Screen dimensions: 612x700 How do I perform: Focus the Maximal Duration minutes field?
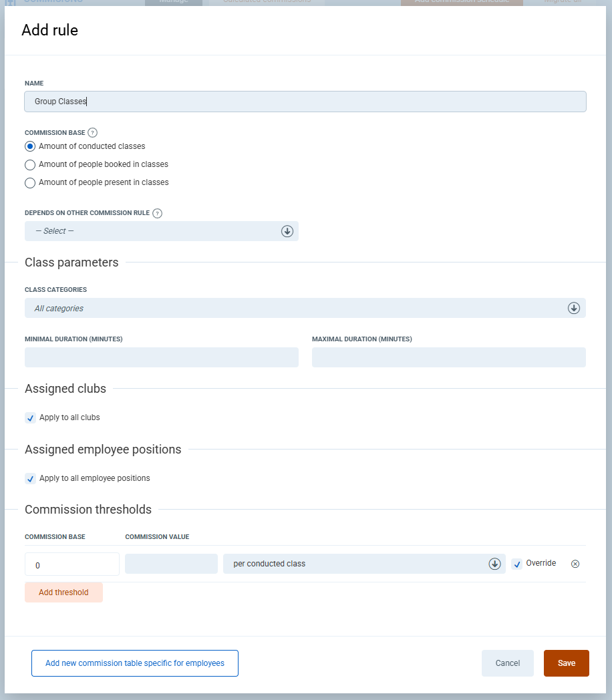tap(448, 357)
